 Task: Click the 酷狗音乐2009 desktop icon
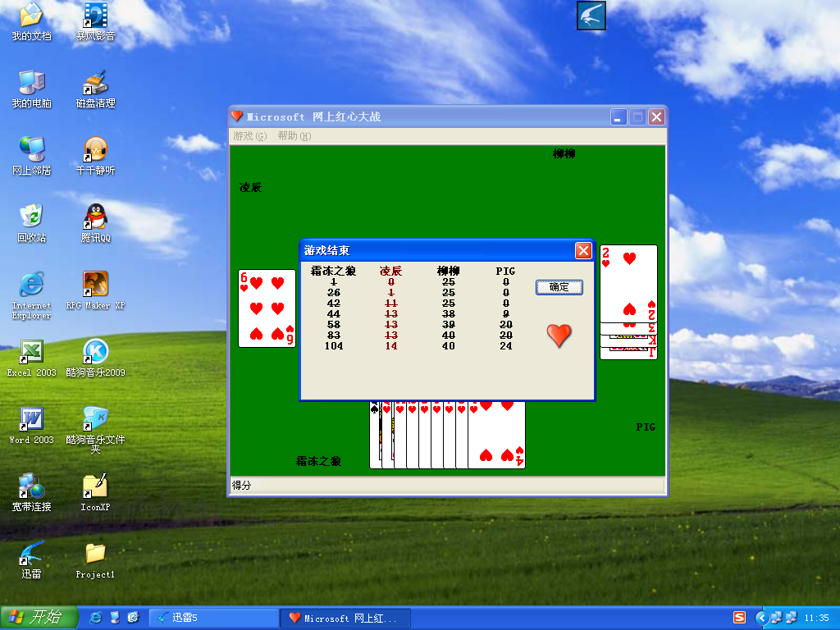(95, 358)
